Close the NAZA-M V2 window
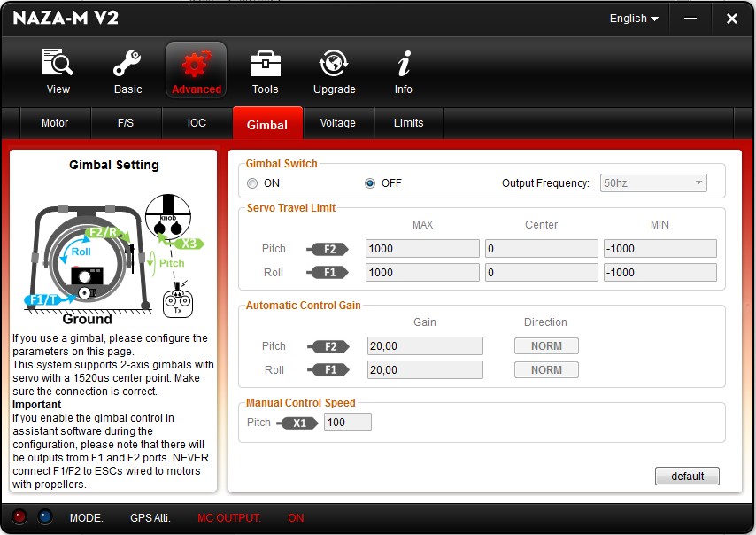Image resolution: width=756 pixels, height=535 pixels. (732, 19)
